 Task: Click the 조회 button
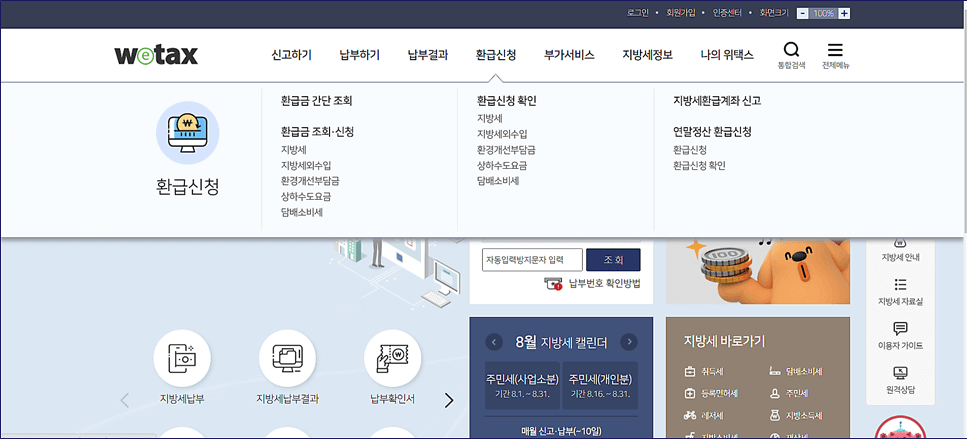point(613,260)
